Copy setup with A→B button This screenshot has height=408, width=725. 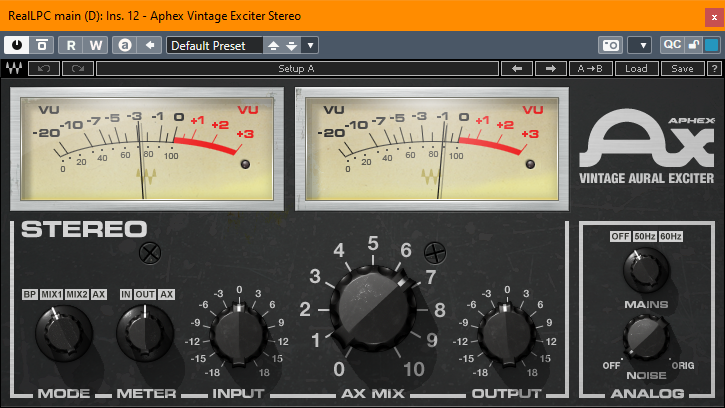click(x=590, y=68)
